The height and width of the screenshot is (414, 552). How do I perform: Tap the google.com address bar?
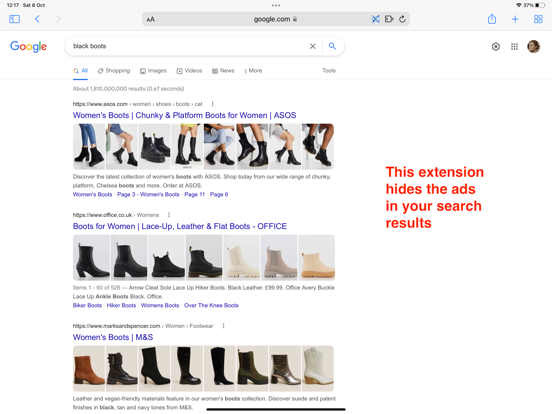(x=276, y=19)
